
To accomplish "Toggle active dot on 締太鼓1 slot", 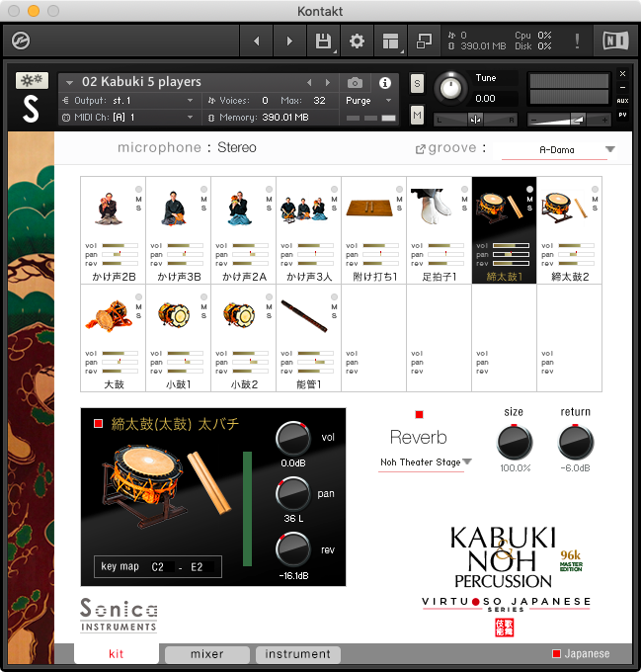I will pos(529,189).
